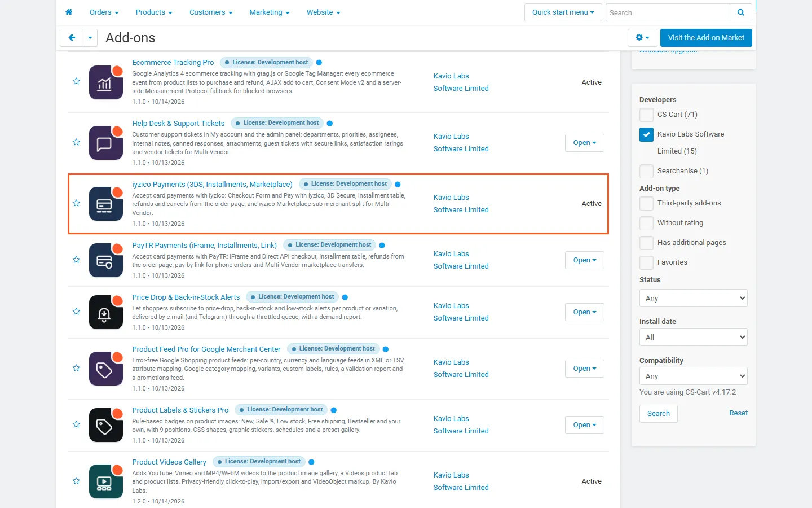Screen dimensions: 812x508
Task: Mark iyzico Payments as favorite
Action: point(76,203)
